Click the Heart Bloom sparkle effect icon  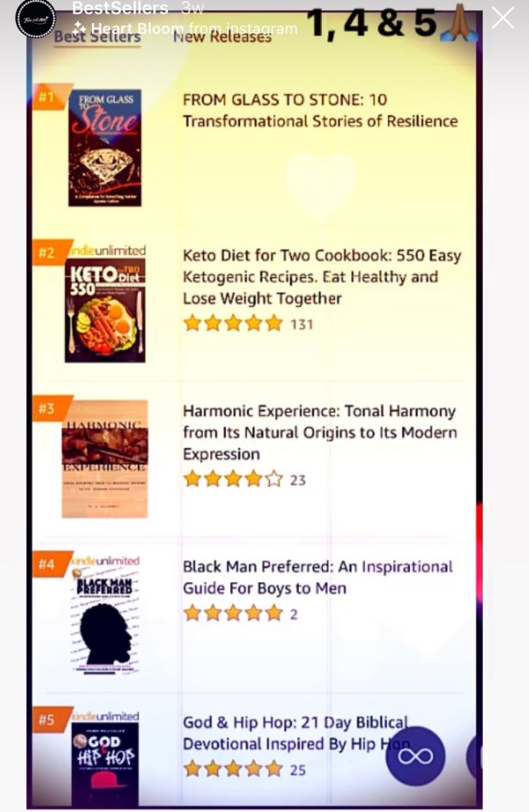point(79,28)
